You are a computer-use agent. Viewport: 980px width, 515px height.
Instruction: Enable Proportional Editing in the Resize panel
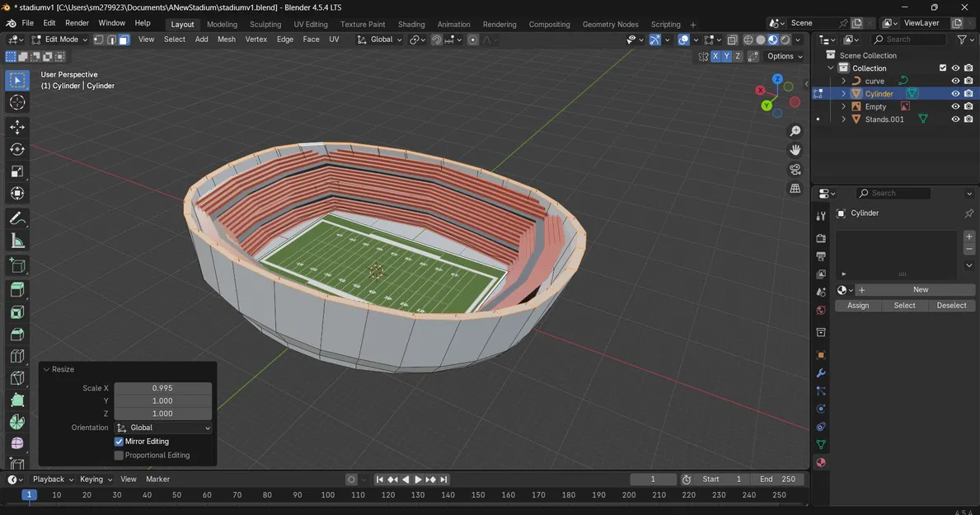coord(119,455)
